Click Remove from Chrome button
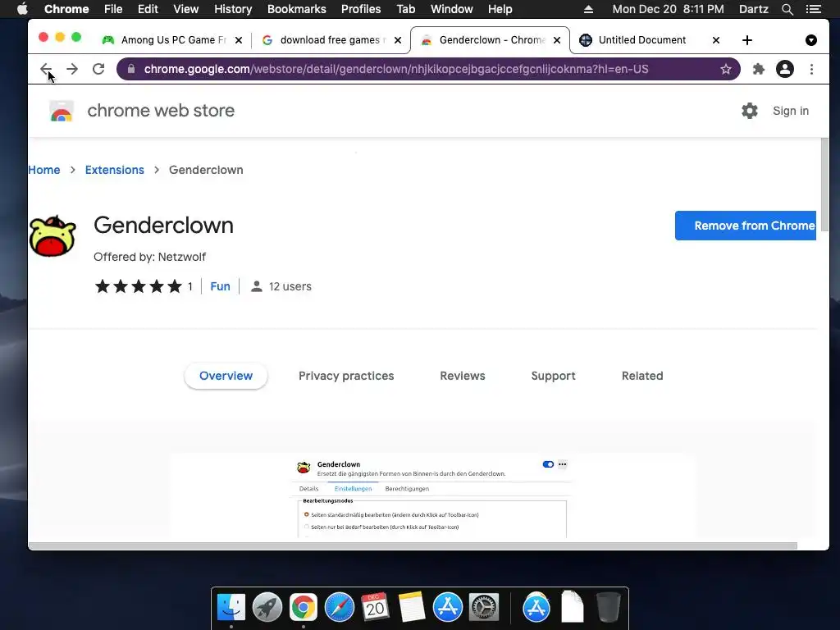Image resolution: width=840 pixels, height=630 pixels. (745, 226)
